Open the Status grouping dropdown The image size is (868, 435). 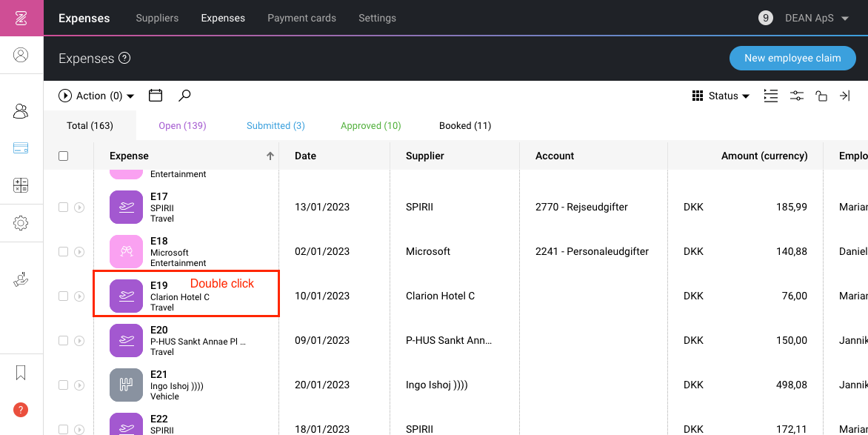pyautogui.click(x=721, y=96)
